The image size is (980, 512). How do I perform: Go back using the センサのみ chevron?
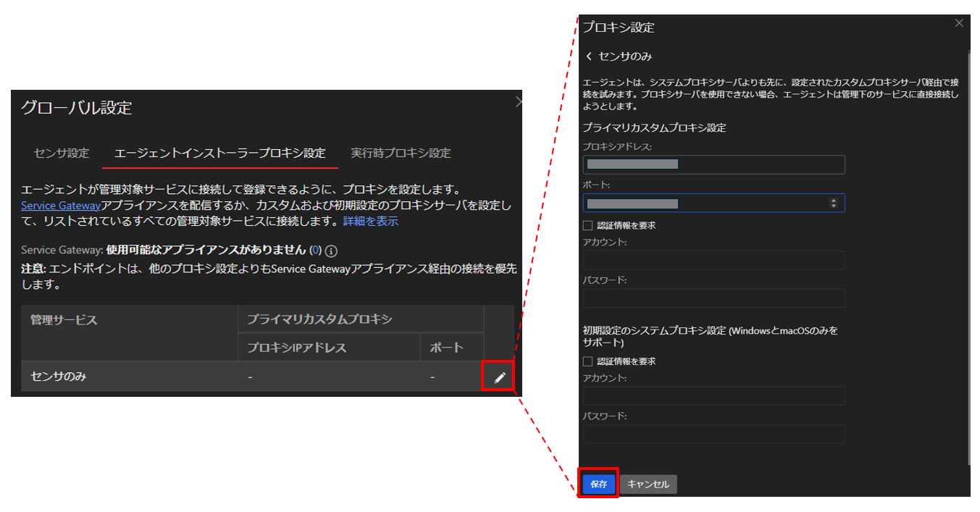pyautogui.click(x=589, y=56)
